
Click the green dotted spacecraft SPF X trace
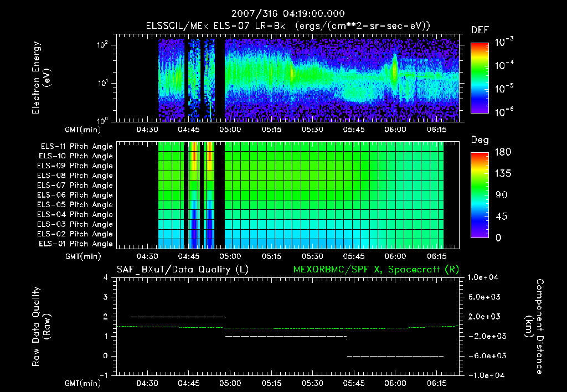coord(288,328)
